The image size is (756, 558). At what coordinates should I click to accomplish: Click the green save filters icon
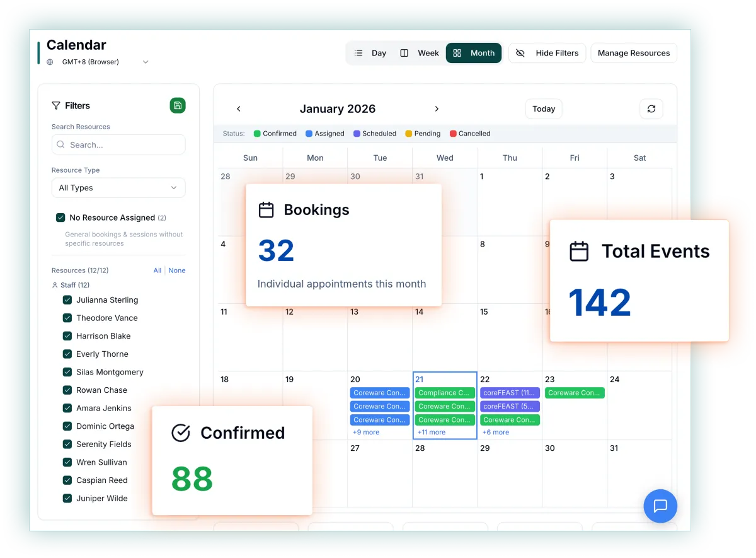pos(178,105)
